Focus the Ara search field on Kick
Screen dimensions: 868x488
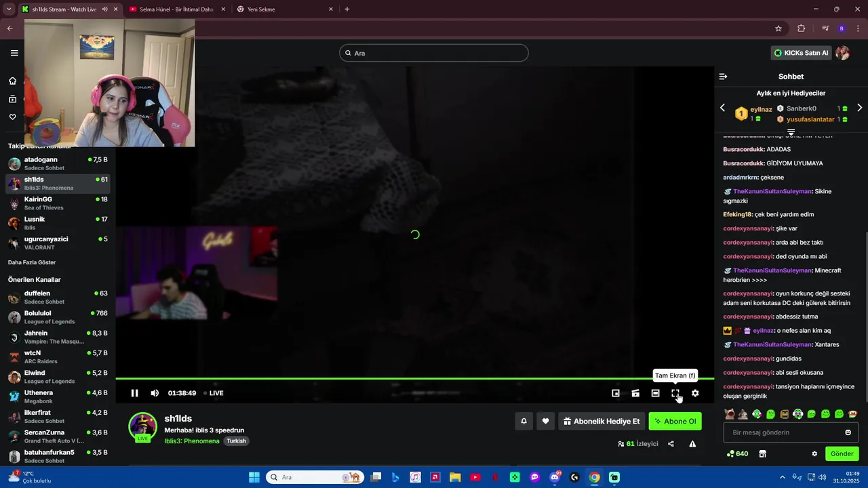coord(434,53)
